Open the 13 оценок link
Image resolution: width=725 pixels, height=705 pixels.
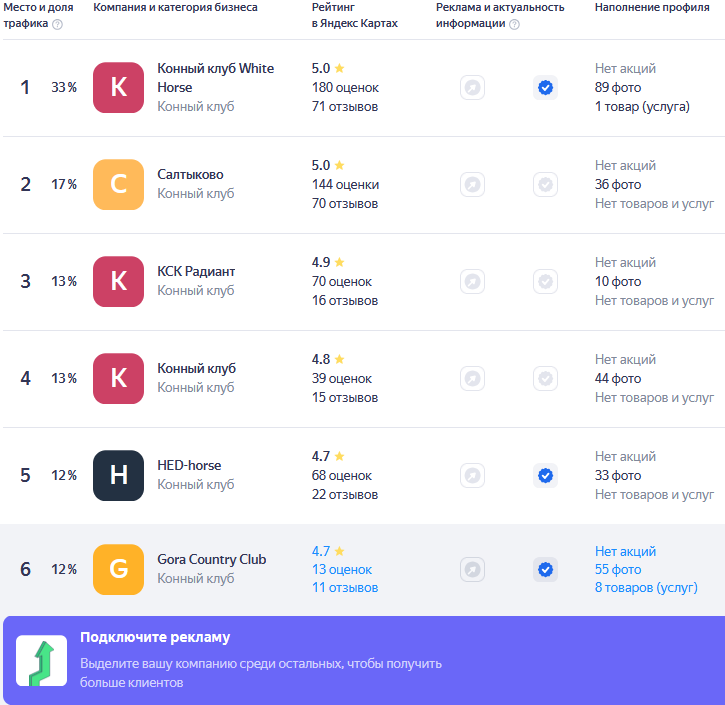click(342, 569)
